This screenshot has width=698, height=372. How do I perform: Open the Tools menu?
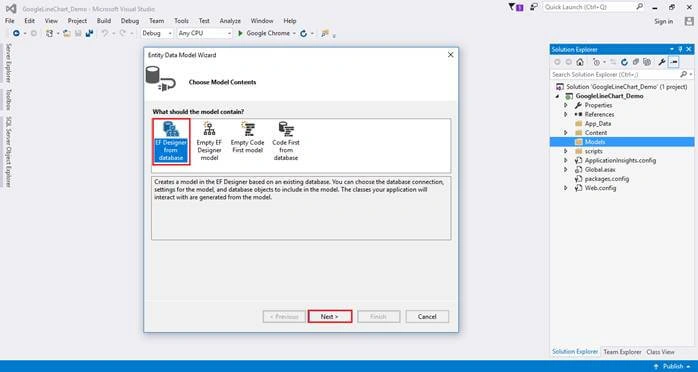[182, 21]
